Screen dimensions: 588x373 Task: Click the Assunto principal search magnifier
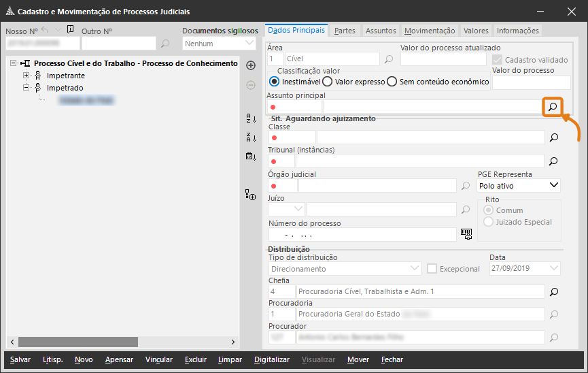[x=553, y=107]
